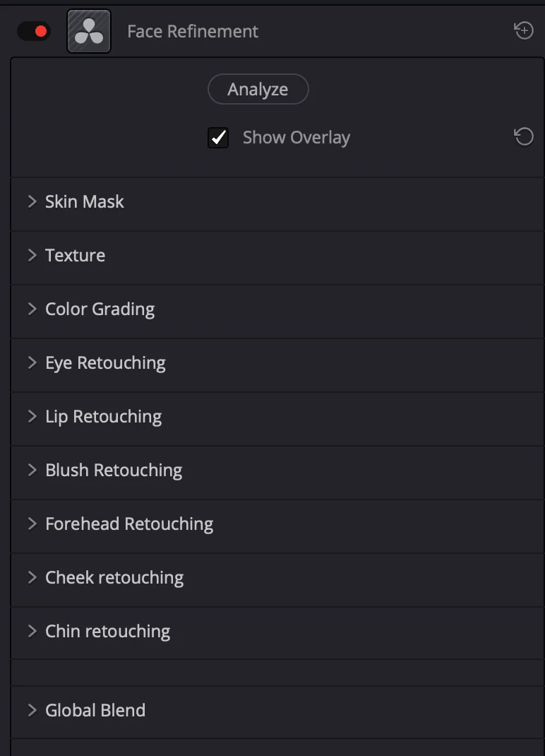545x756 pixels.
Task: Click the Show Overlay label text
Action: pyautogui.click(x=297, y=137)
